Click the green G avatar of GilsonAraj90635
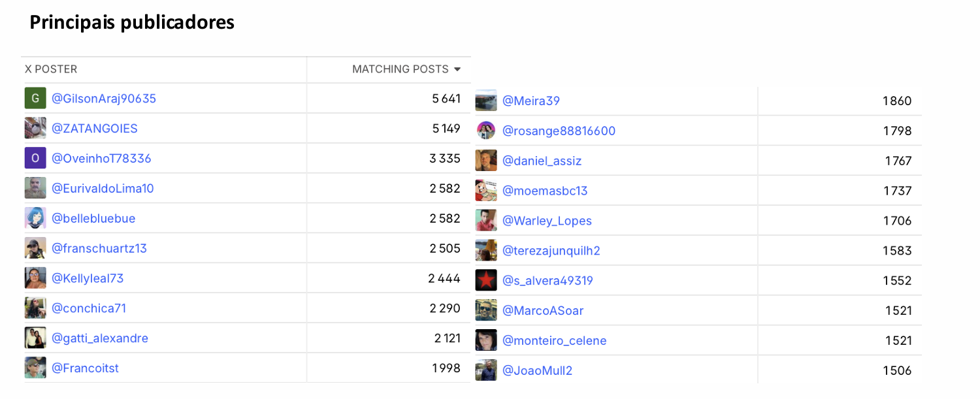Image resolution: width=980 pixels, height=399 pixels. click(x=35, y=99)
